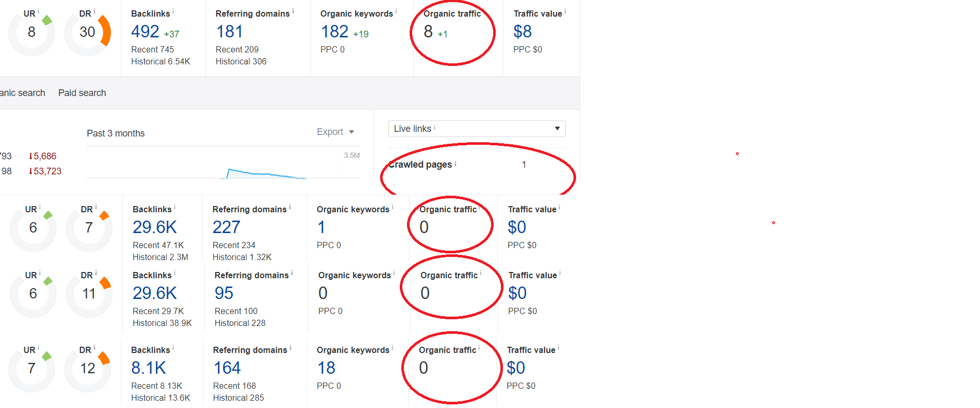Click info icon beside top Backlinks label

[173, 11]
